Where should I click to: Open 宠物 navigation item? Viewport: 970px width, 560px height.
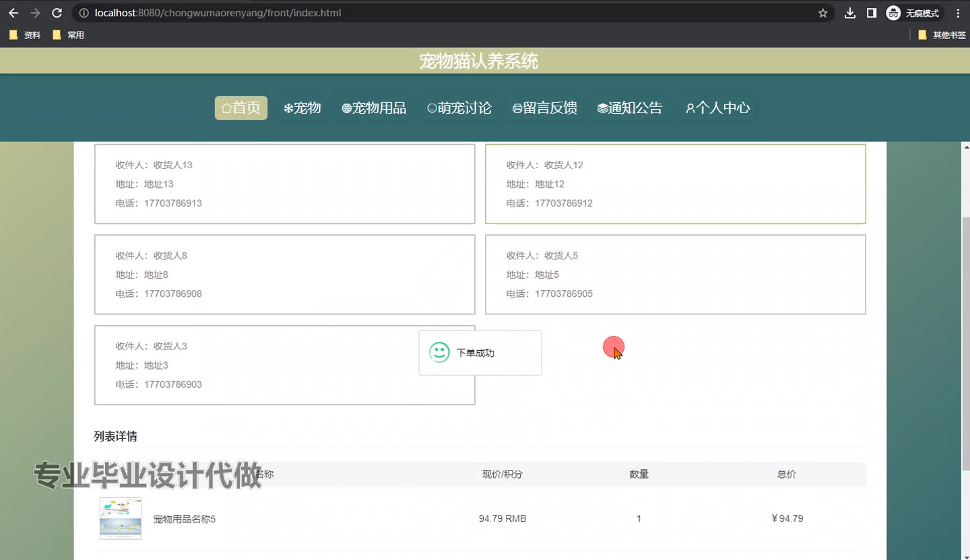pyautogui.click(x=302, y=108)
